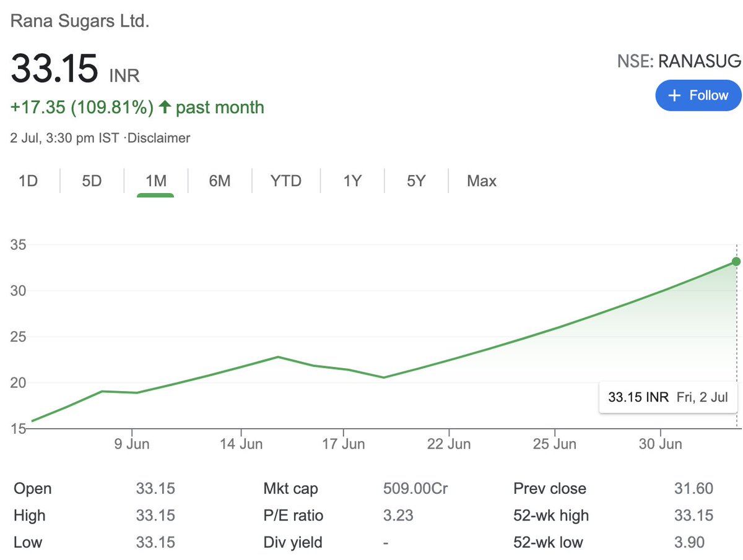The image size is (743, 560).
Task: Click the 30 Jun axis label
Action: tap(661, 444)
